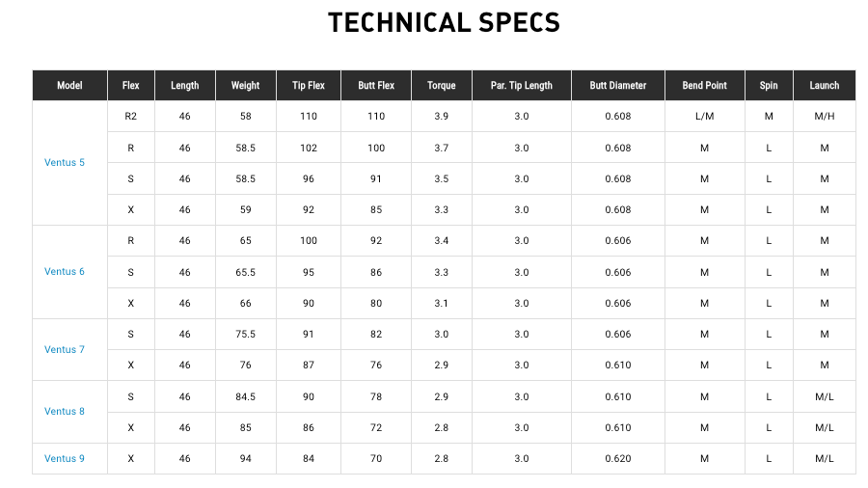
Task: Select the R2 flex cell
Action: click(130, 116)
